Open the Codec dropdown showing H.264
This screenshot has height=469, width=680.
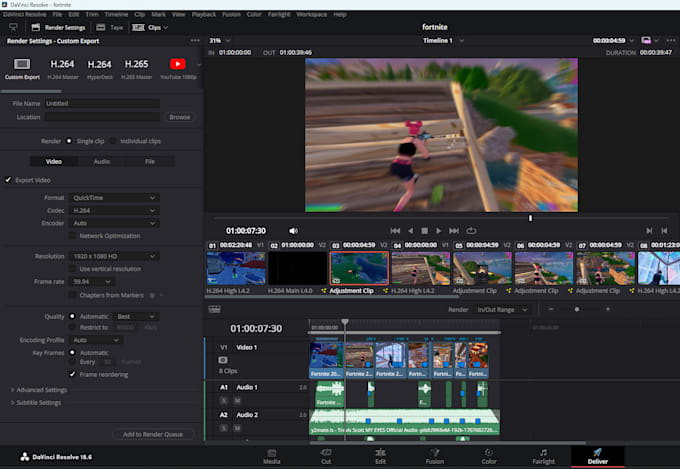click(114, 210)
